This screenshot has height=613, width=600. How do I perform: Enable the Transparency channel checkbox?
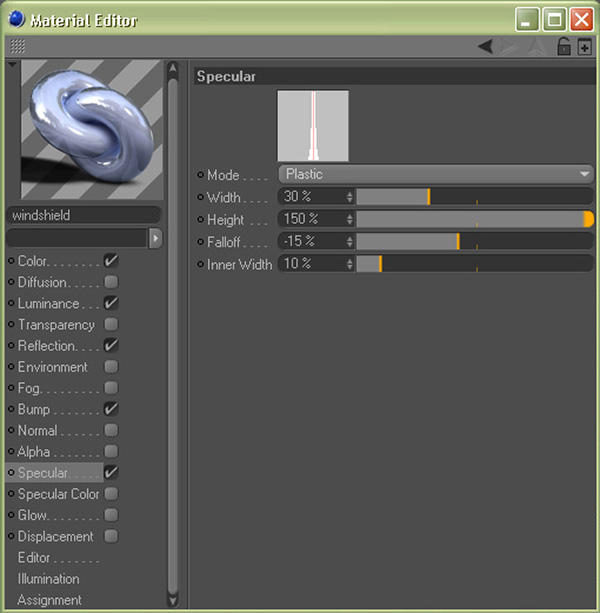click(x=111, y=324)
